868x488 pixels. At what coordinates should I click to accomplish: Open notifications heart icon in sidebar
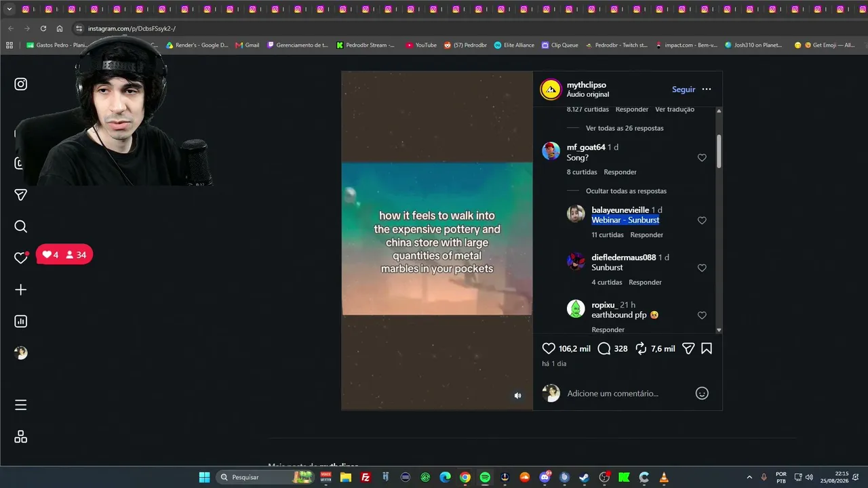[21, 258]
